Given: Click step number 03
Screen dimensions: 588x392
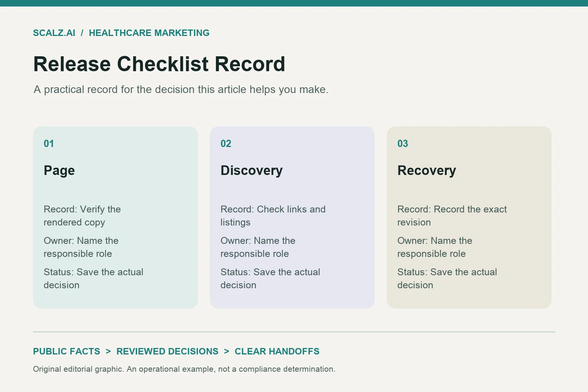Looking at the screenshot, I should [x=403, y=144].
